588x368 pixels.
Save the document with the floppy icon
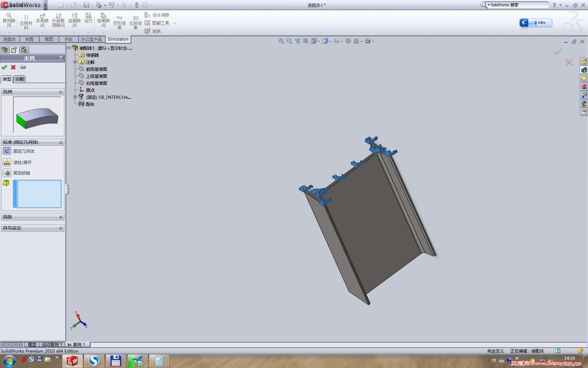point(86,5)
